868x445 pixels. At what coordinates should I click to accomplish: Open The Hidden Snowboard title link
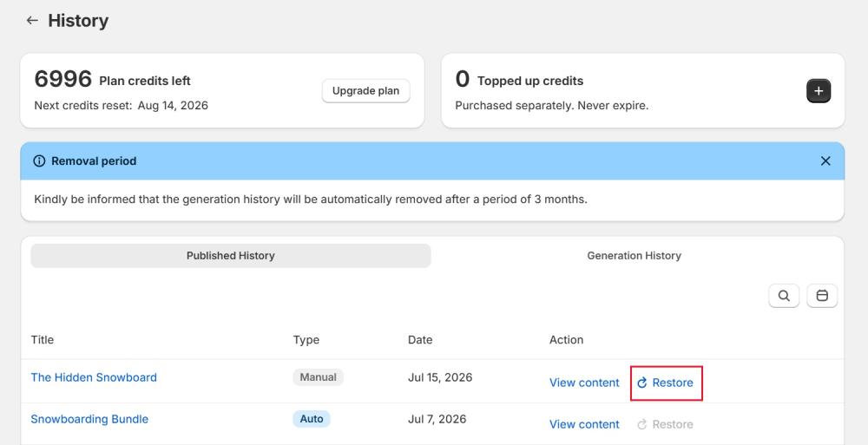(x=94, y=377)
